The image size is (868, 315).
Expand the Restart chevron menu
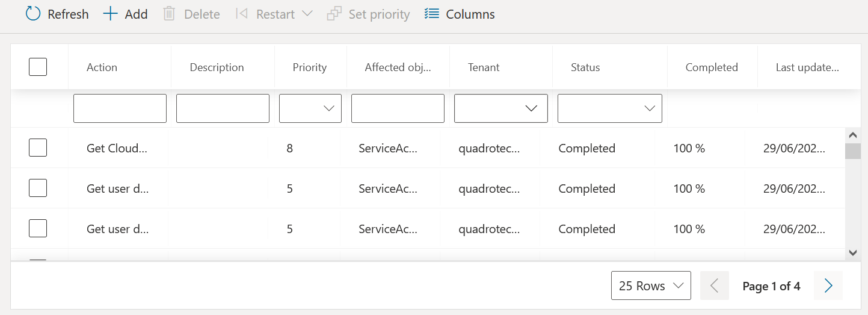click(x=307, y=14)
